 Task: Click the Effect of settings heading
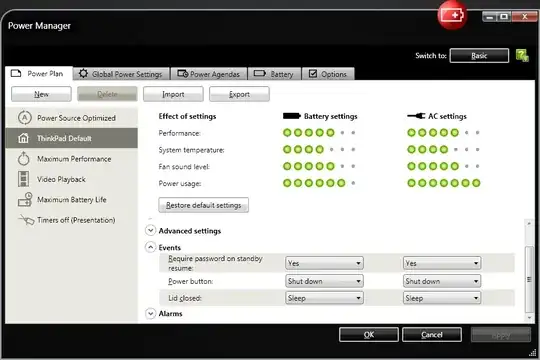tap(187, 116)
